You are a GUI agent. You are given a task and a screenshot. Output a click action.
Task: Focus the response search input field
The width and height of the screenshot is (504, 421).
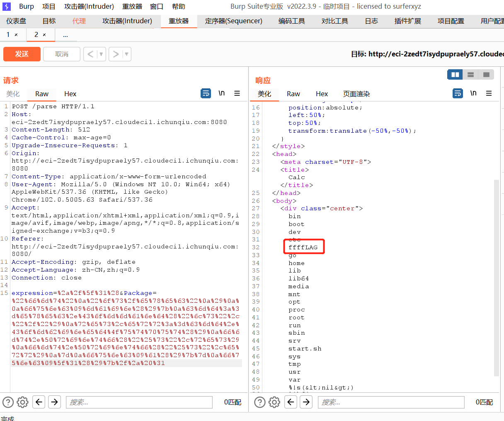(x=391, y=402)
